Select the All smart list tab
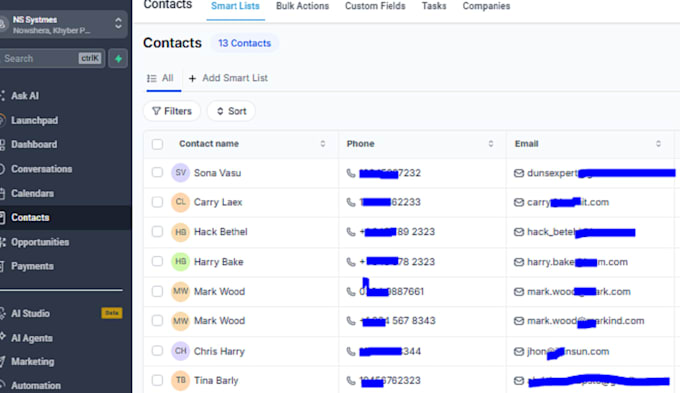Image resolution: width=680 pixels, height=393 pixels. click(x=161, y=78)
